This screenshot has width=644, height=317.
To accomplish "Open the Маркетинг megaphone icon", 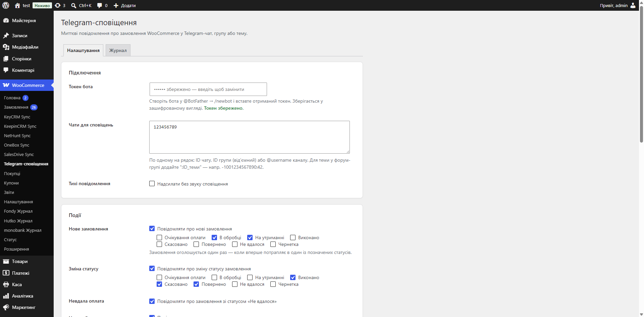I will coord(6,307).
